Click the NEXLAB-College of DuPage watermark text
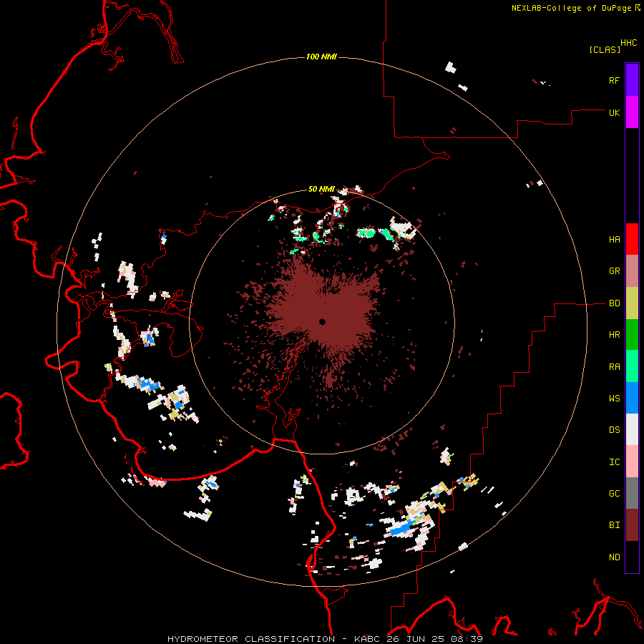The image size is (644, 644). pyautogui.click(x=571, y=8)
